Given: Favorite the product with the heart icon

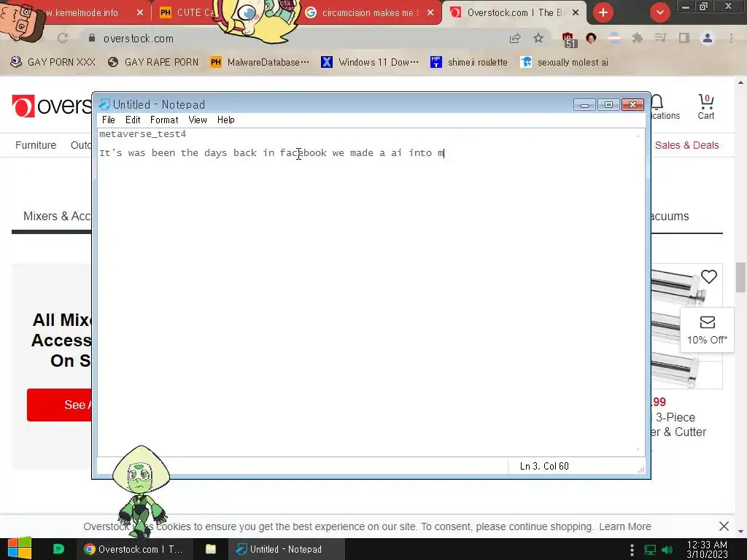Looking at the screenshot, I should pyautogui.click(x=709, y=276).
